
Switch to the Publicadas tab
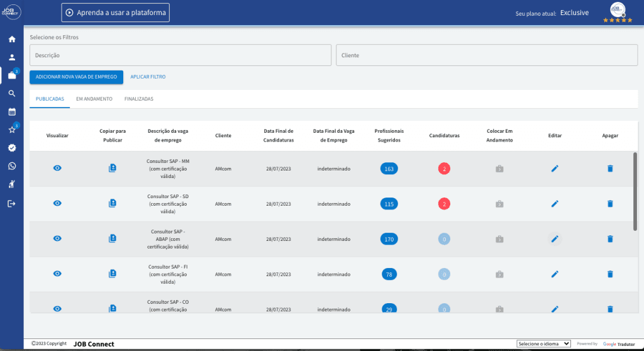point(50,99)
